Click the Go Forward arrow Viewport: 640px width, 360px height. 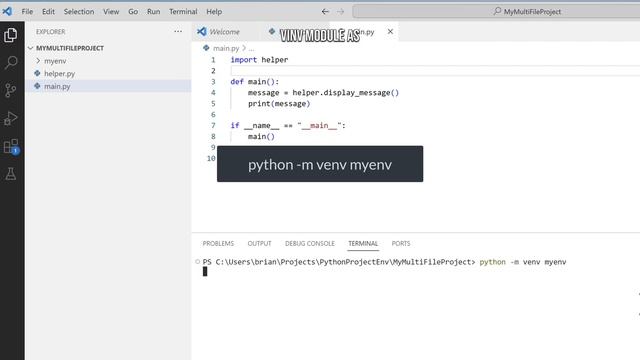pos(340,11)
